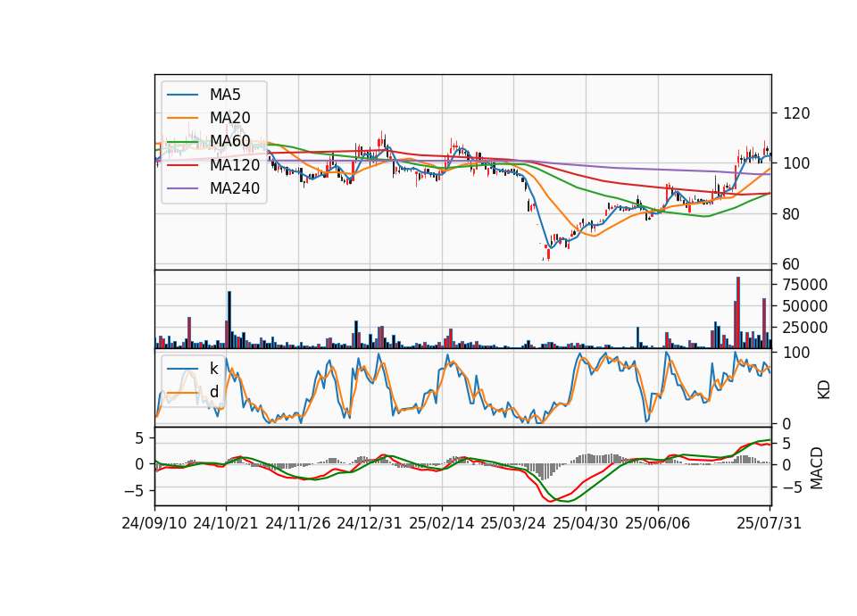Click the d legend label in KD panel
The image size is (857, 616).
[214, 392]
